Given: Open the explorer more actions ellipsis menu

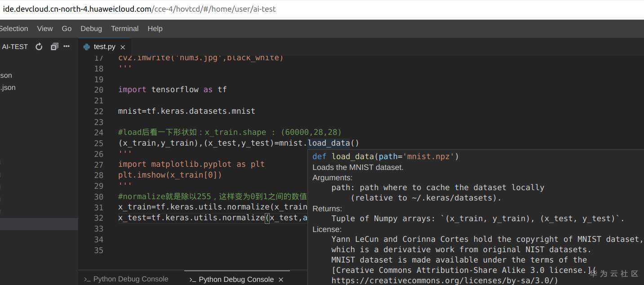Looking at the screenshot, I should point(67,46).
